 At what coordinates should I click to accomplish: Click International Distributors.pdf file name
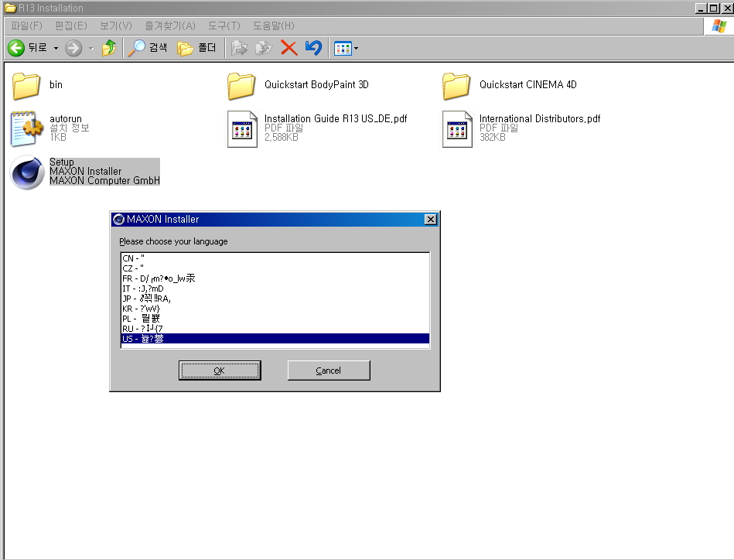click(540, 118)
